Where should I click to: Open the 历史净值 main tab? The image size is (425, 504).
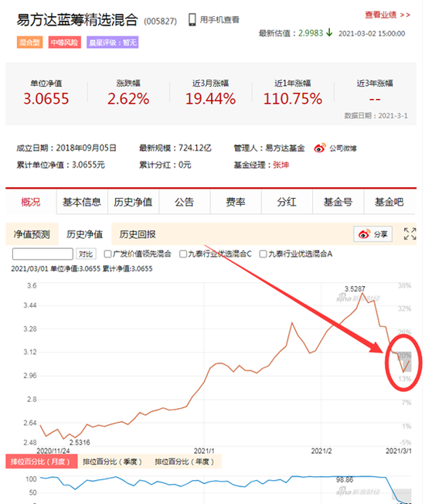coord(133,203)
